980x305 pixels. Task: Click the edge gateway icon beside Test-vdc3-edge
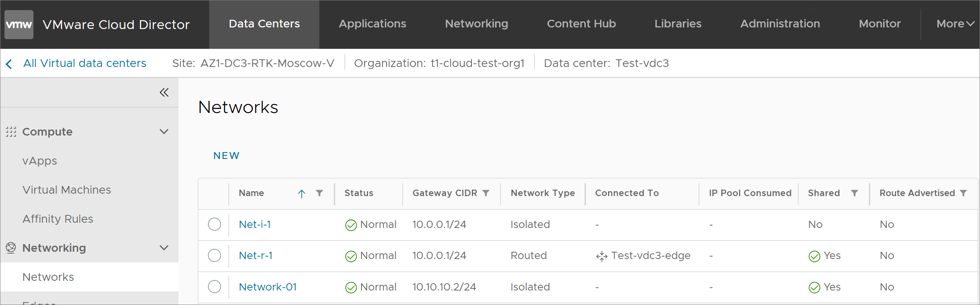pos(602,256)
